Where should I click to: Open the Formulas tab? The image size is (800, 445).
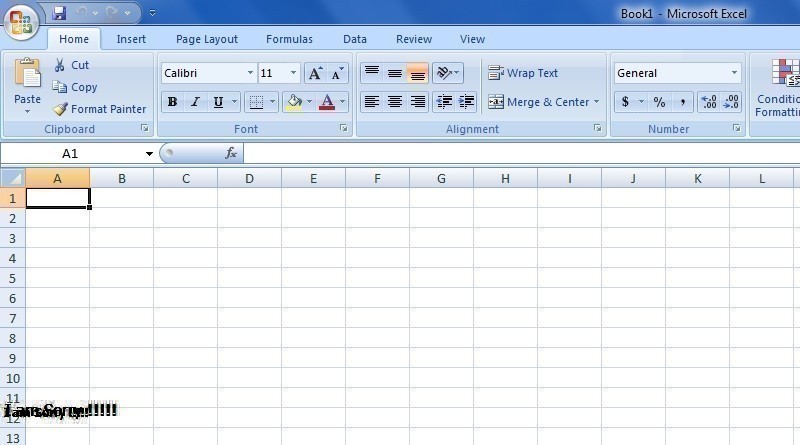[289, 39]
